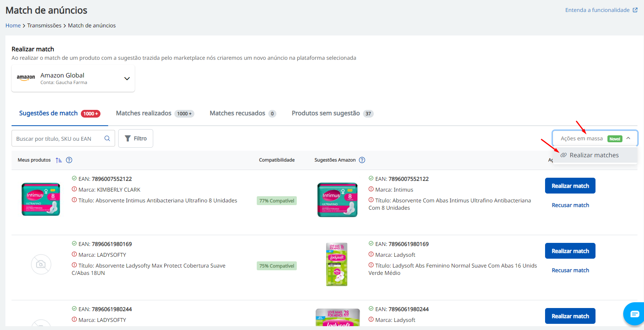
Task: Open the Filtro button
Action: click(x=135, y=138)
